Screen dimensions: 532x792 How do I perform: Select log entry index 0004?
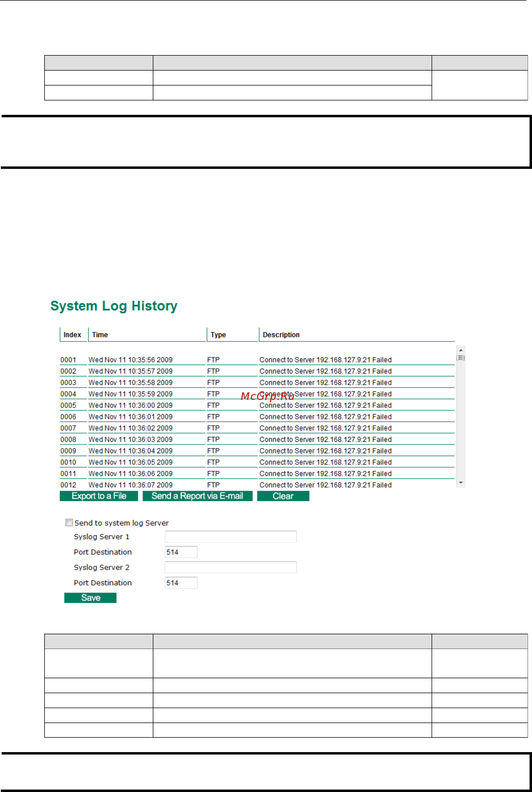(x=68, y=394)
